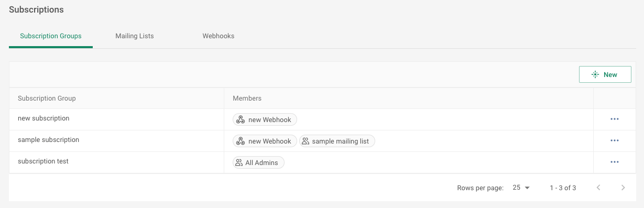Switch to the Webhooks tab
Image resolution: width=644 pixels, height=208 pixels.
click(219, 36)
